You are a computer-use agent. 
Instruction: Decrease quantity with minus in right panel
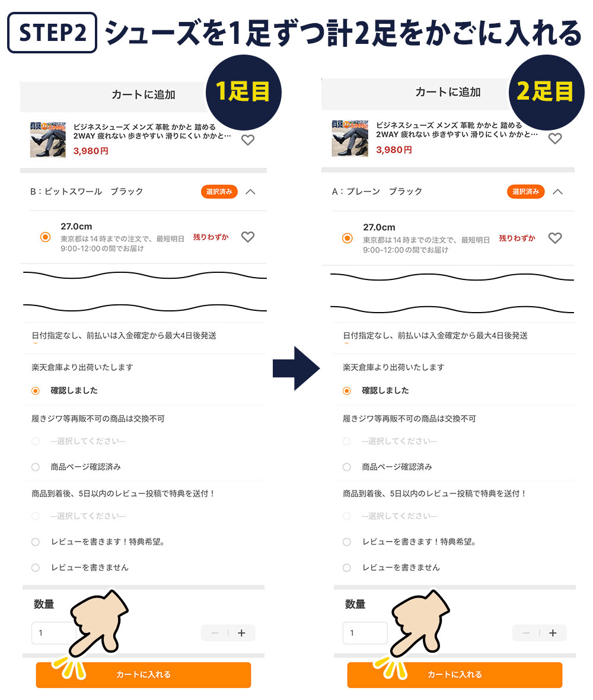526,633
